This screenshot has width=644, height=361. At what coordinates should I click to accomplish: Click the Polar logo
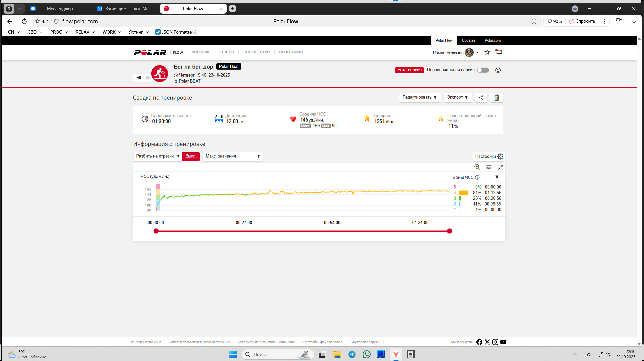[x=151, y=52]
